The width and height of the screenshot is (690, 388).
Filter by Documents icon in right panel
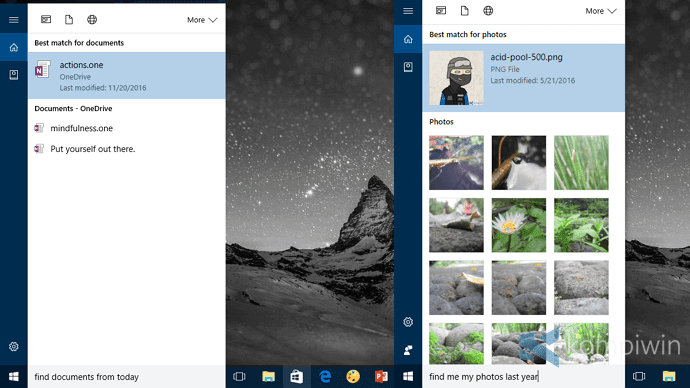coord(465,11)
